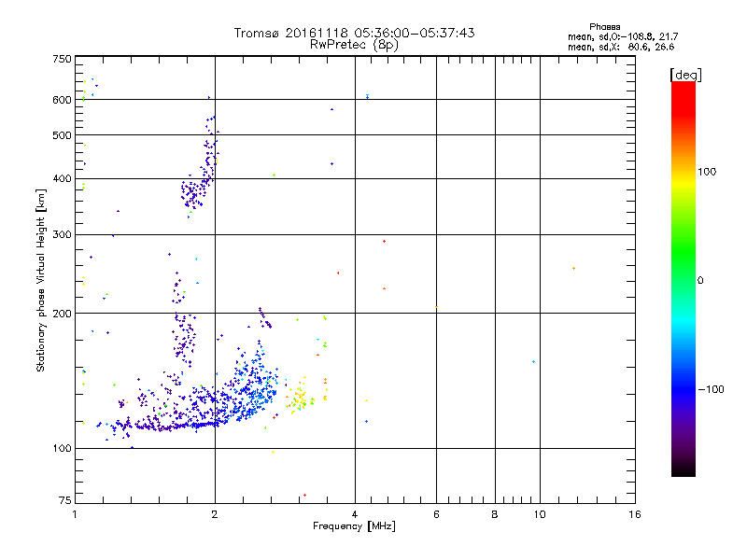The image size is (747, 560).
Task: Click the x-axis tick label "10"
Action: click(x=540, y=514)
